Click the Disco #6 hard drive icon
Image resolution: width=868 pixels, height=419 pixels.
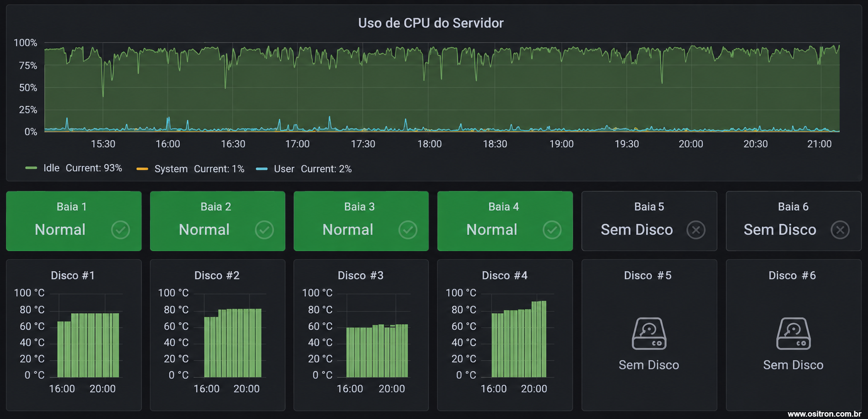794,333
